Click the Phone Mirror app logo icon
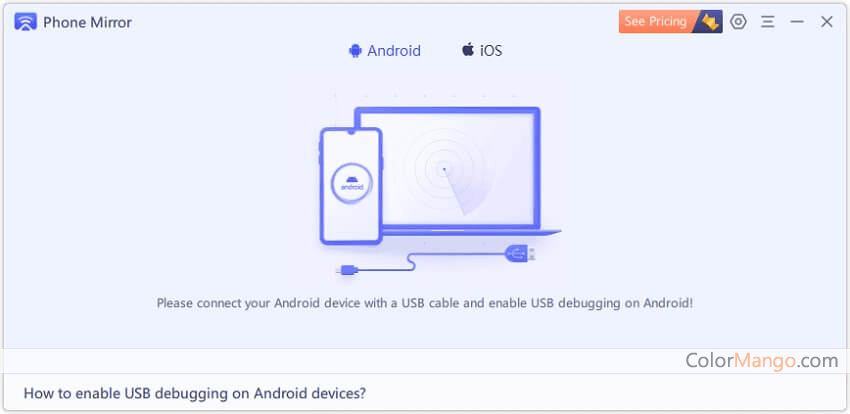 click(25, 22)
